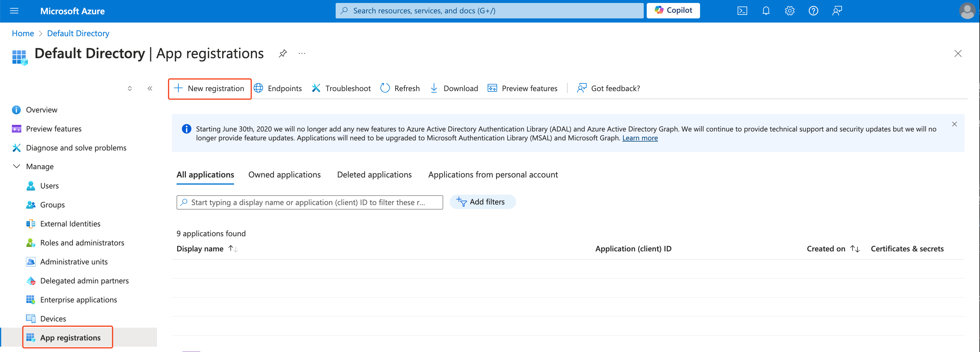This screenshot has height=352, width=980.
Task: Open portal settings gear icon
Action: coord(790,11)
